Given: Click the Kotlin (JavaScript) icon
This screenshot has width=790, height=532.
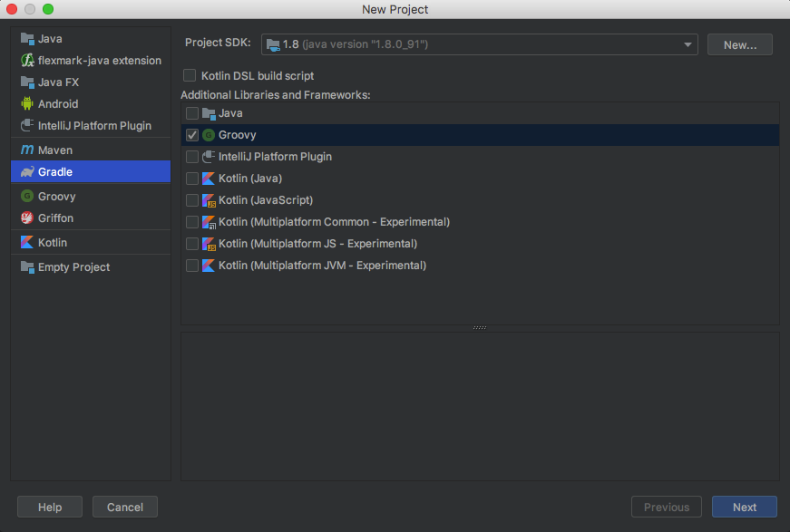Looking at the screenshot, I should pos(209,200).
